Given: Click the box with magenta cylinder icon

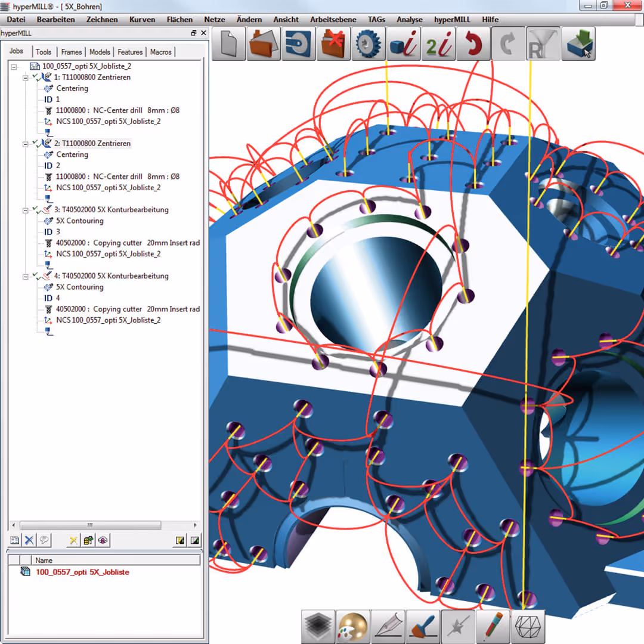Looking at the screenshot, I should (103, 540).
